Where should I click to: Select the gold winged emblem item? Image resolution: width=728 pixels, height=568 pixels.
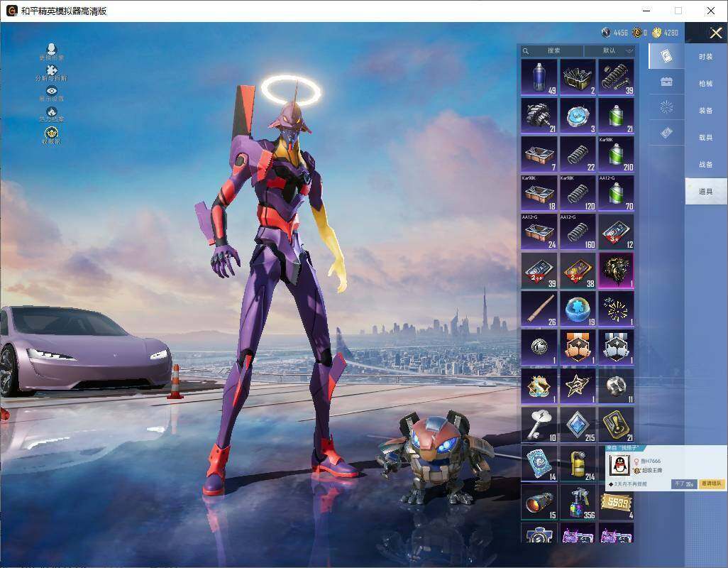(539, 386)
